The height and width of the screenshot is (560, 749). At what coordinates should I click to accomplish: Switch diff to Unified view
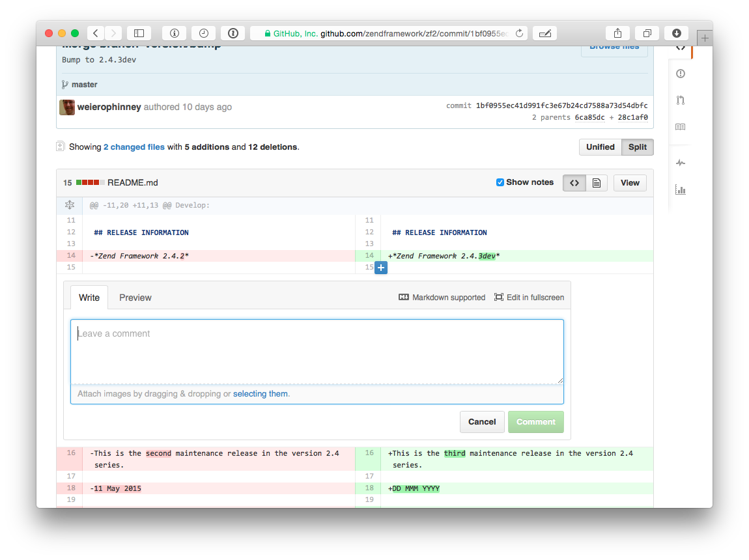[x=599, y=147]
